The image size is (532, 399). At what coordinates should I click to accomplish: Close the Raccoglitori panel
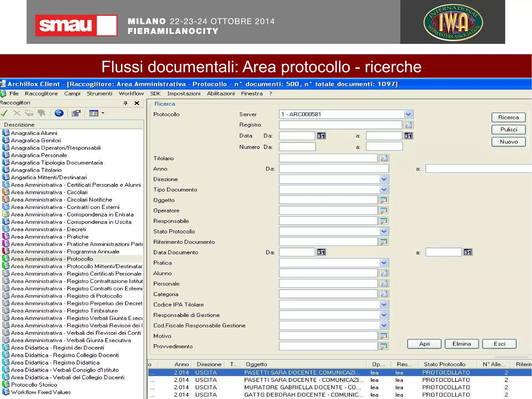pos(137,103)
